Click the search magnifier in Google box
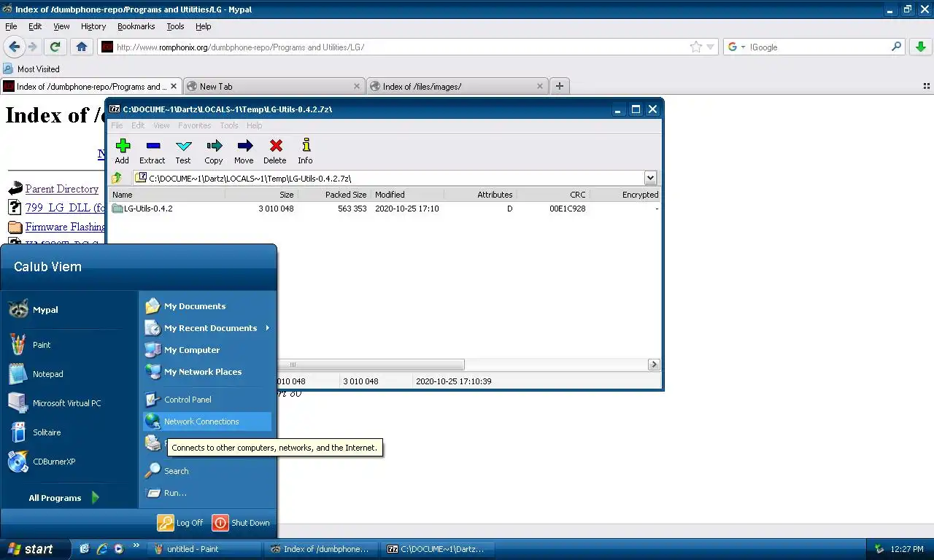Viewport: 934px width, 560px height. [897, 47]
